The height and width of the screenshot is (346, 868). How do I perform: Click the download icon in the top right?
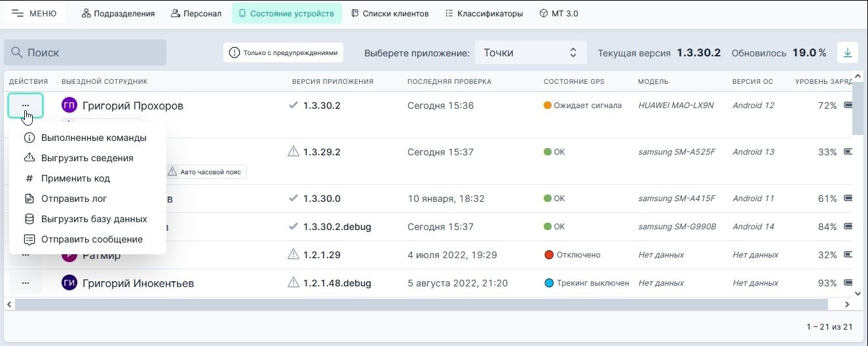(x=848, y=53)
